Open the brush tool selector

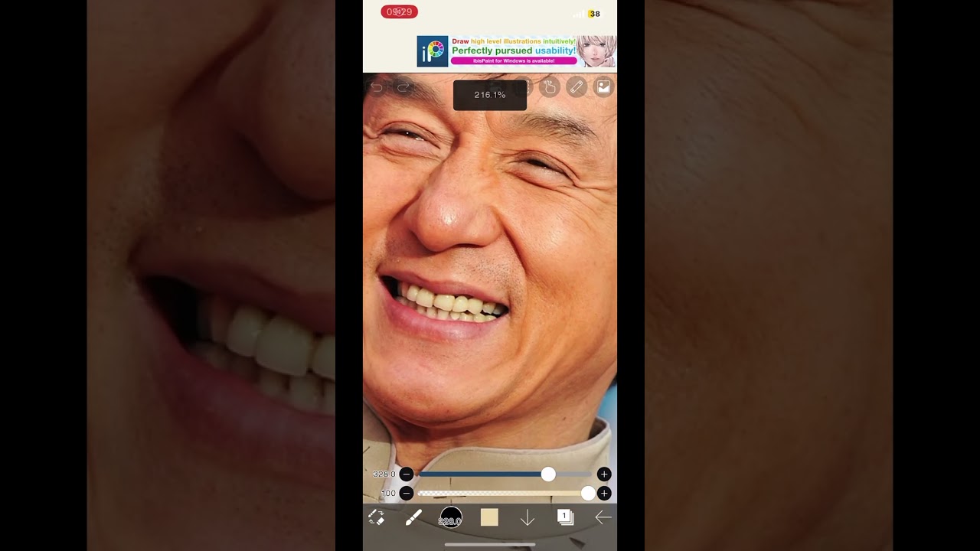413,518
